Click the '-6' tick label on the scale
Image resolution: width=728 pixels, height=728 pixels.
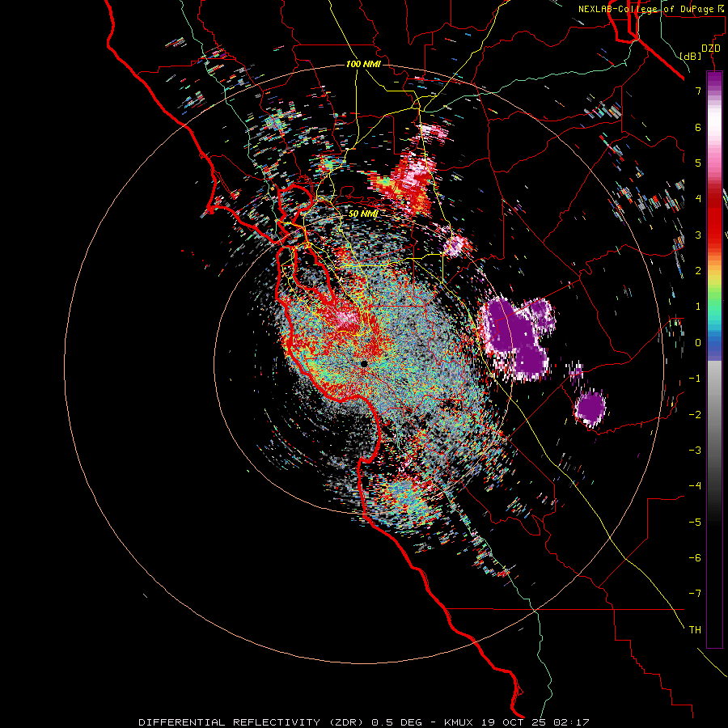pos(695,557)
